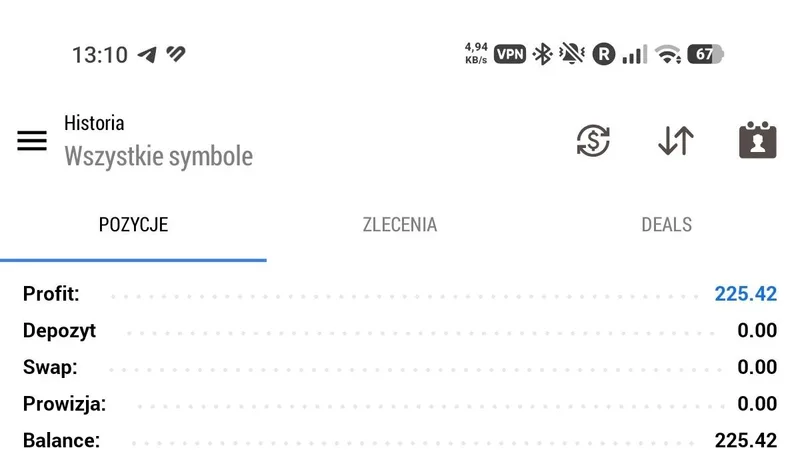
Task: Tap the battery level indicator
Action: 706,54
